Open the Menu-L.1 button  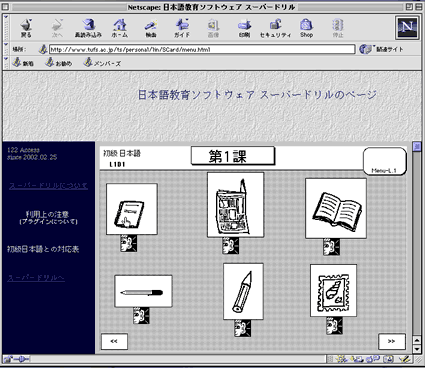[384, 161]
